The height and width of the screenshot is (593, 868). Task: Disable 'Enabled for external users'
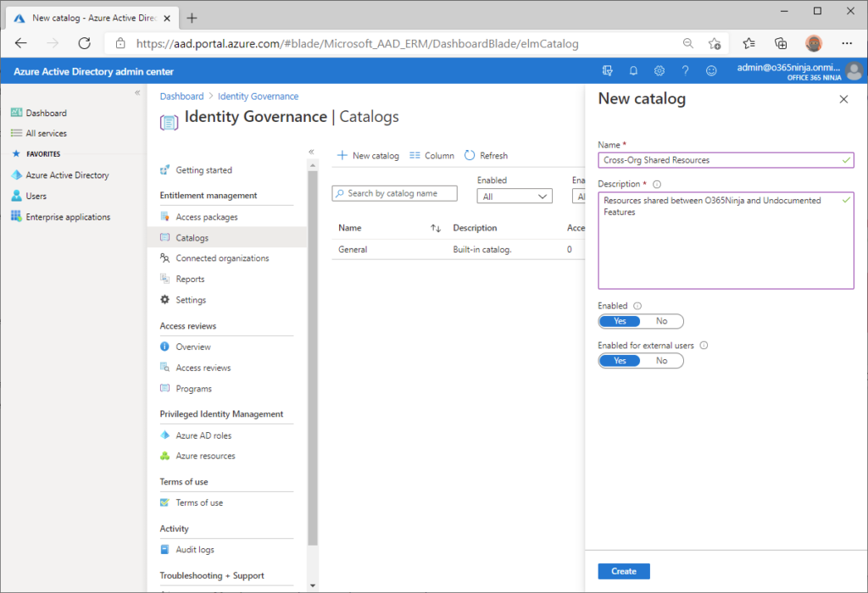[x=661, y=360]
